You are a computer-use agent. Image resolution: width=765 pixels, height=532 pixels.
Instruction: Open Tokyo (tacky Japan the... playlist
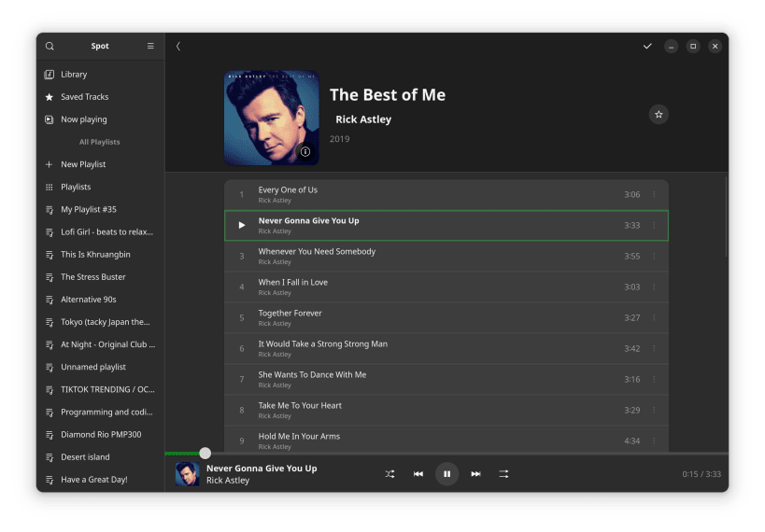click(100, 322)
